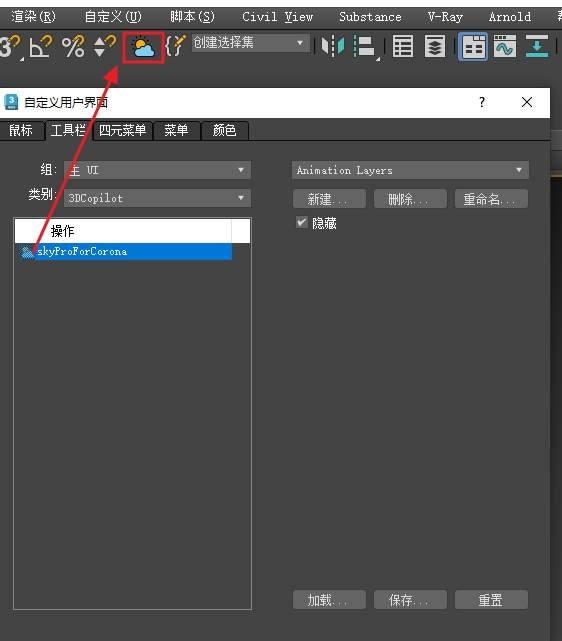Select the Mirror tool icon
562x641 pixels.
click(333, 46)
